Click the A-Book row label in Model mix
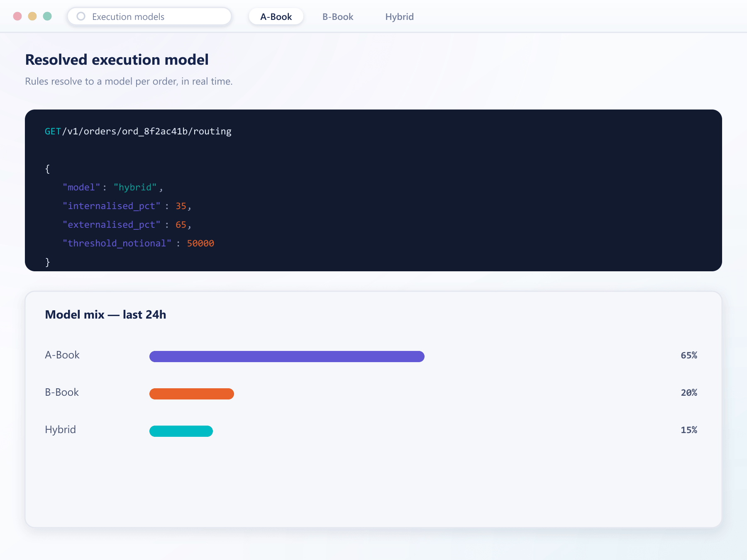 62,355
